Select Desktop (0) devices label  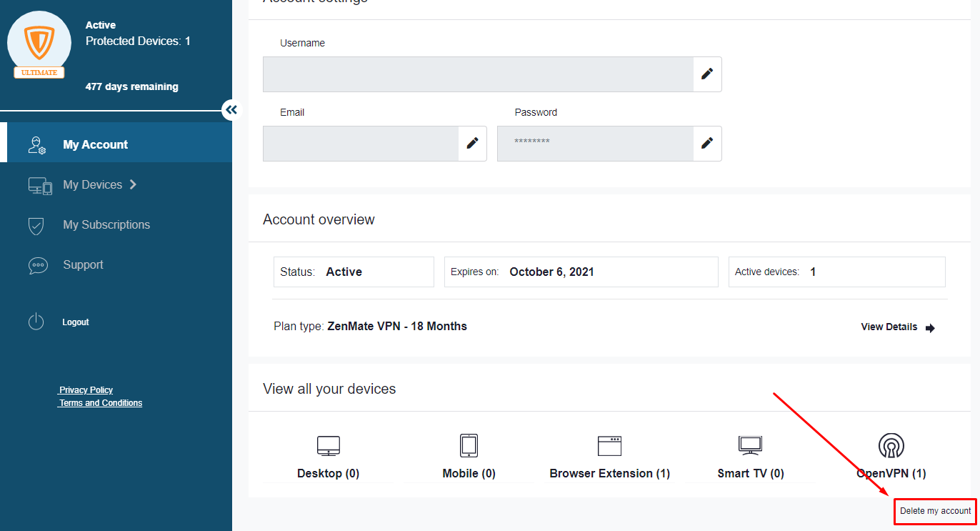(x=328, y=474)
